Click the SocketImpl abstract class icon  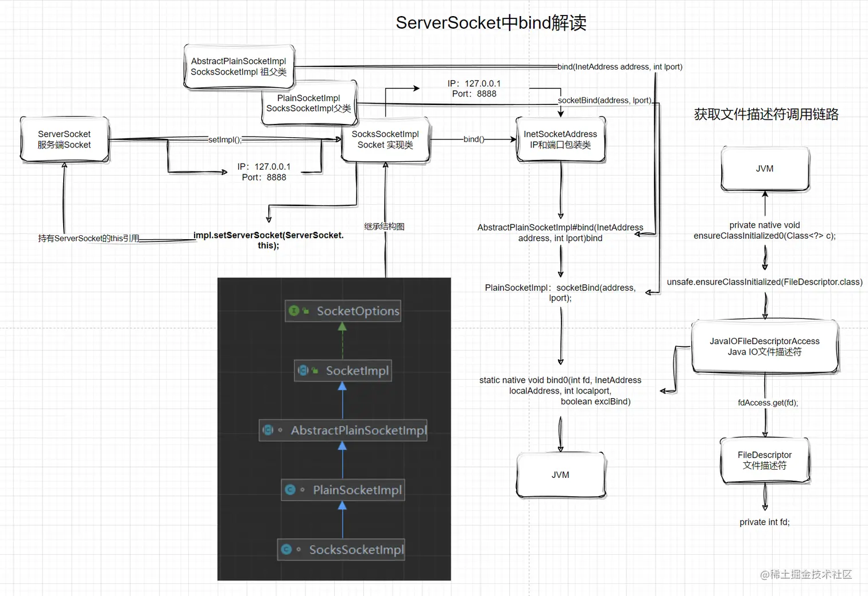[303, 371]
